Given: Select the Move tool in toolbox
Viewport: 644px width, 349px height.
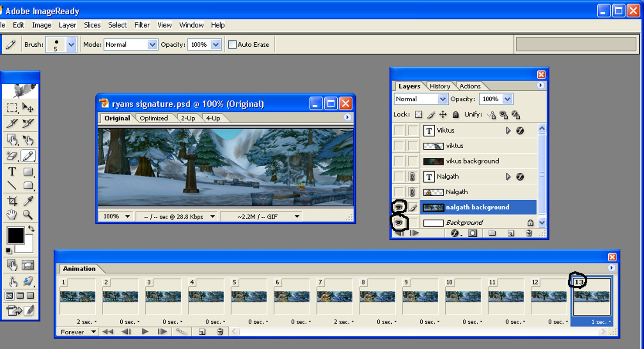Looking at the screenshot, I should coord(28,108).
